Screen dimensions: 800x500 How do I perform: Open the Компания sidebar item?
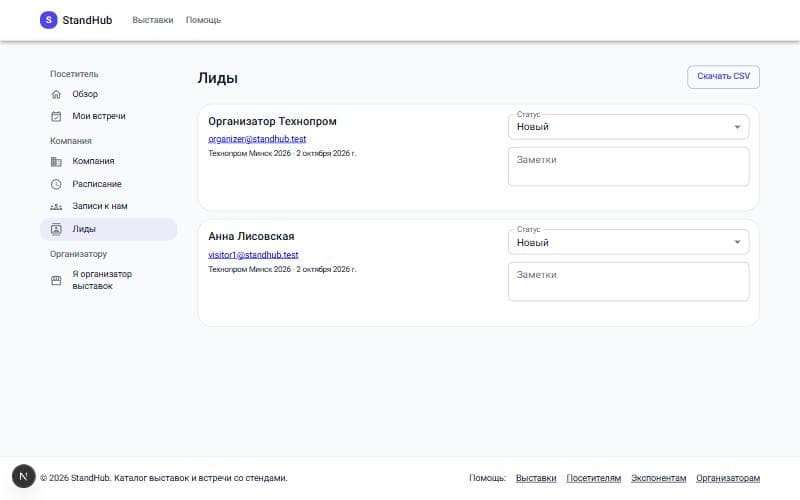click(x=109, y=161)
